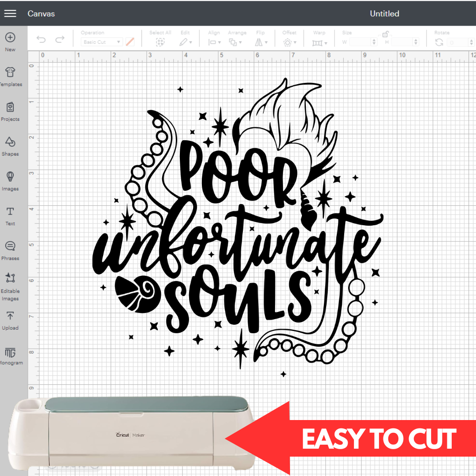The width and height of the screenshot is (476, 476).
Task: Open the Flip dropdown
Action: [x=261, y=42]
